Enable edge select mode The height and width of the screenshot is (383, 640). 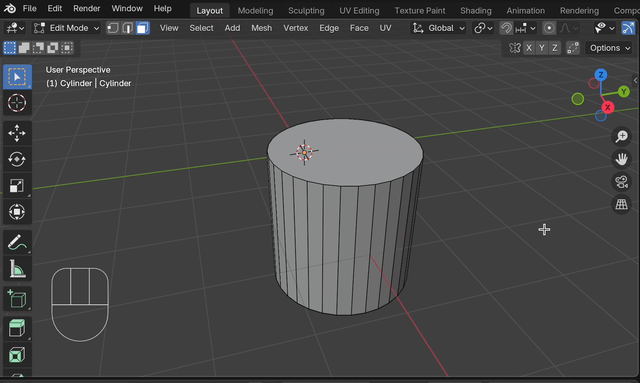tap(128, 28)
